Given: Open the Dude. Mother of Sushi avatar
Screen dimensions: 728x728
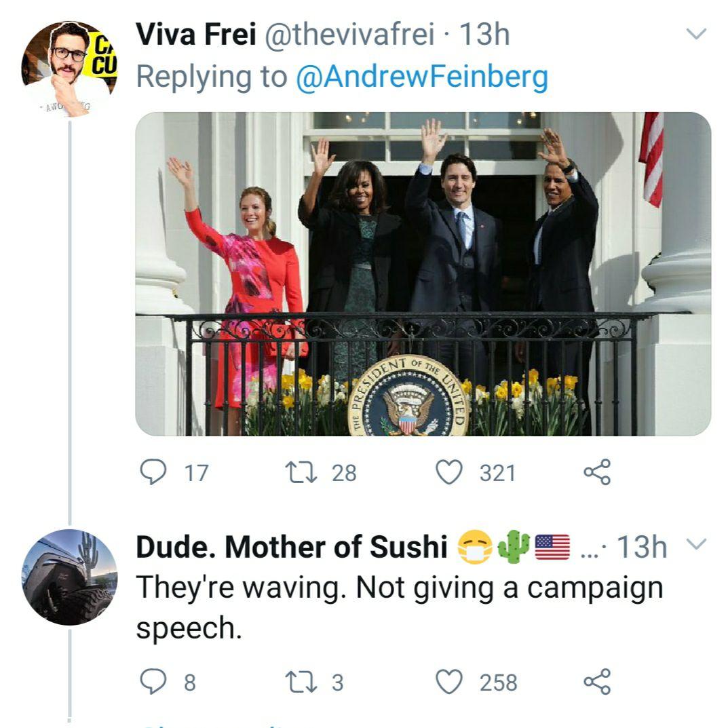Looking at the screenshot, I should point(69,577).
